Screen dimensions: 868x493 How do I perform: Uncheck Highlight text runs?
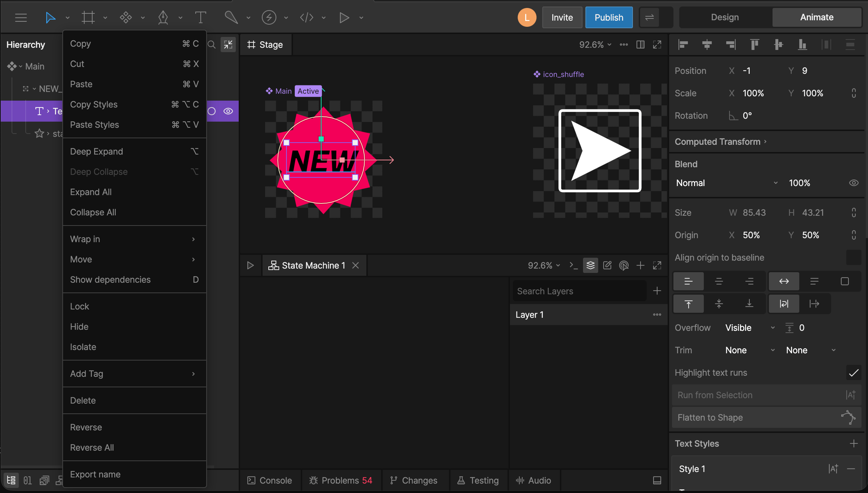click(x=854, y=372)
